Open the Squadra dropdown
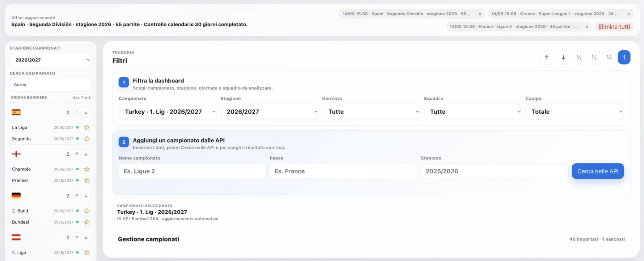 click(473, 112)
